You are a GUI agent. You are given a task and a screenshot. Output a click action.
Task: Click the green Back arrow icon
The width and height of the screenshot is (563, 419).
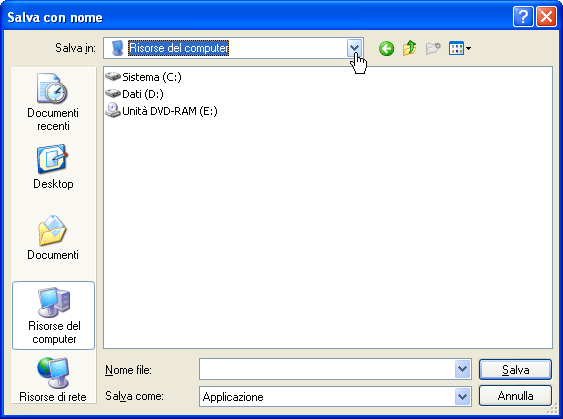click(386, 48)
